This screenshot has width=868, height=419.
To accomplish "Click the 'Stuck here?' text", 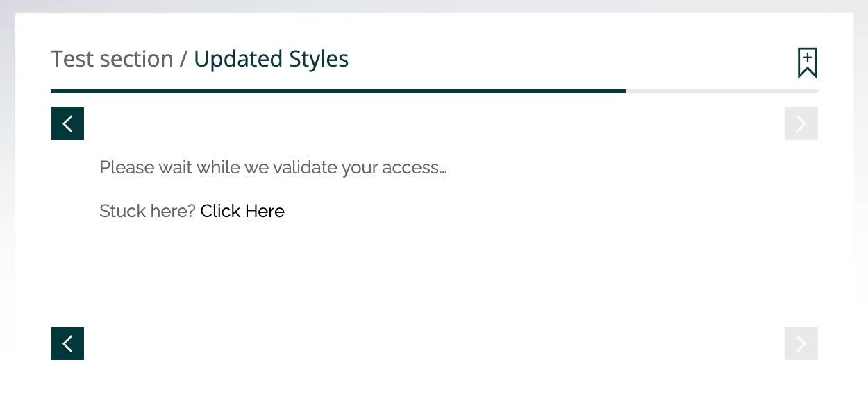I will click(x=147, y=211).
